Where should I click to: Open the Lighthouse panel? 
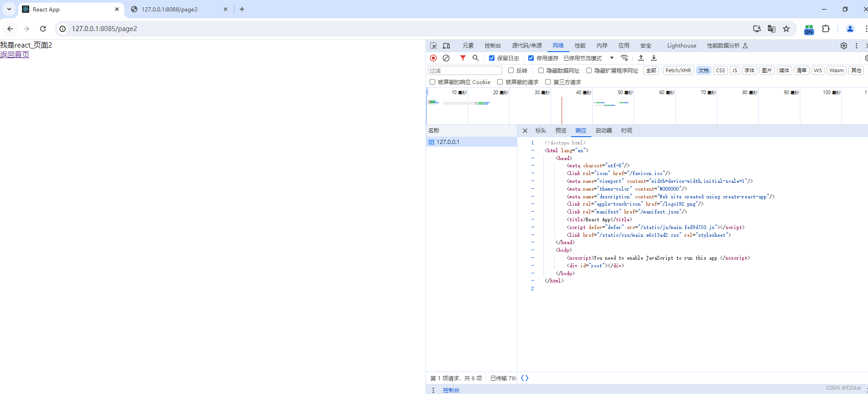pos(682,46)
